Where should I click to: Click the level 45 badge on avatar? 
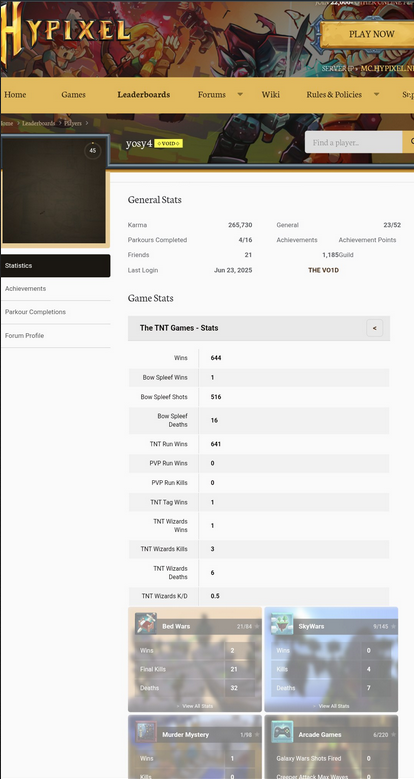click(92, 151)
